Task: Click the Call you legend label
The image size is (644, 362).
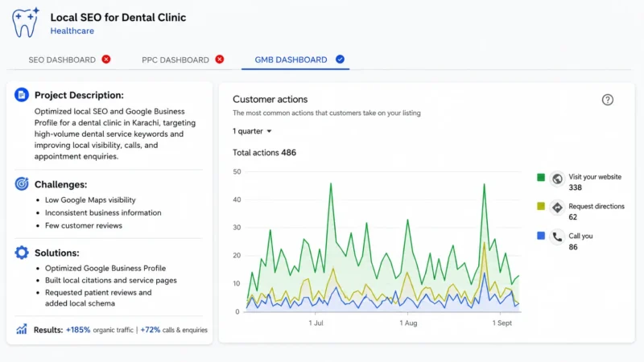Action: 580,236
